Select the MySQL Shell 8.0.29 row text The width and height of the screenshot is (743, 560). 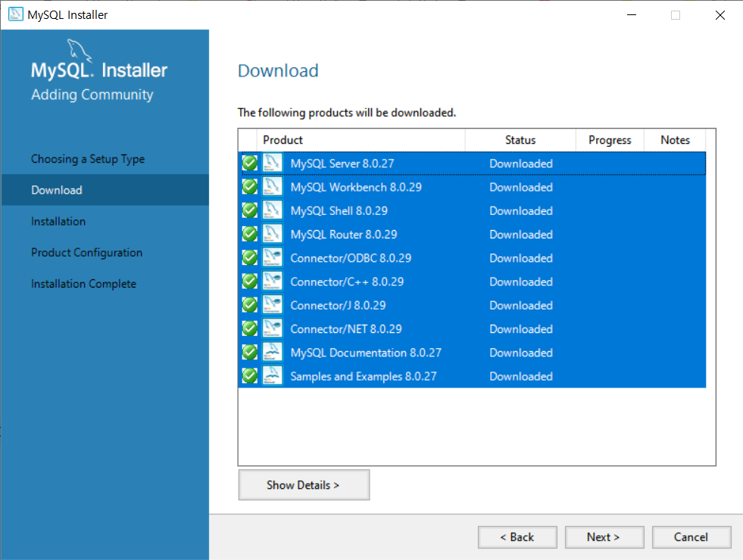pyautogui.click(x=339, y=211)
